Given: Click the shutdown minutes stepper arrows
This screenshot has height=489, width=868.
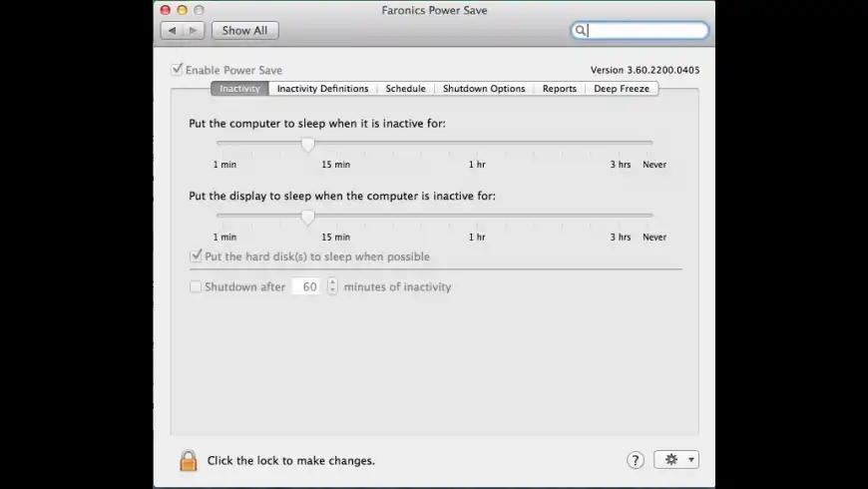Looking at the screenshot, I should (x=332, y=286).
